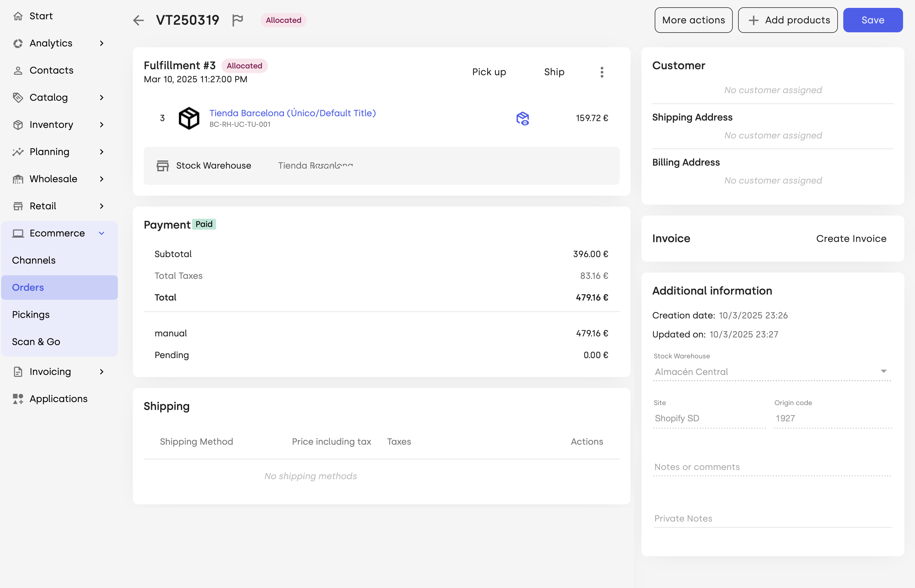Click the back arrow beside VT250319
915x588 pixels.
click(x=138, y=20)
